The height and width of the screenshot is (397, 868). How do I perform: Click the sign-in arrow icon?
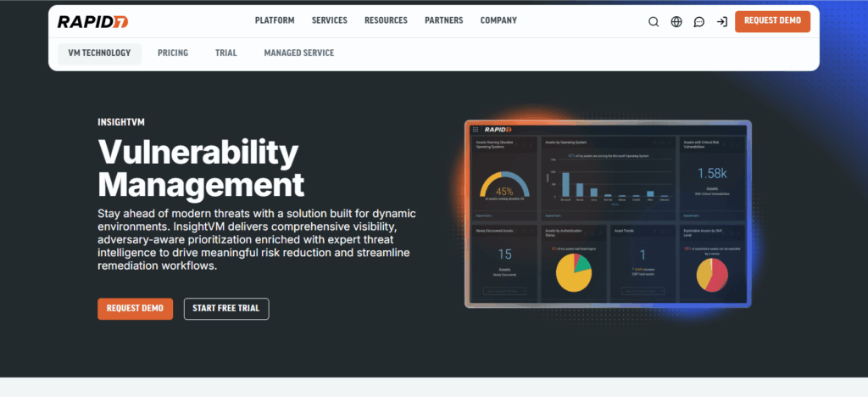pyautogui.click(x=722, y=22)
